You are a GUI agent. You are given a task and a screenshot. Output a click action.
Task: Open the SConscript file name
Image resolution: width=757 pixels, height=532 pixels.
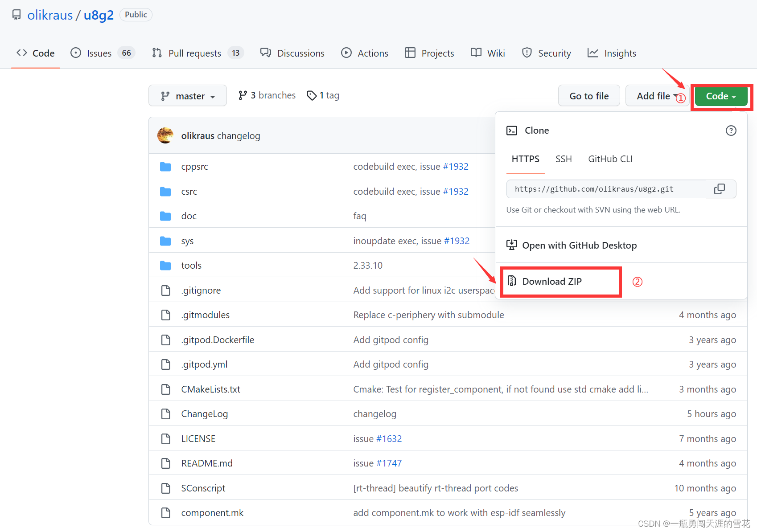pyautogui.click(x=203, y=488)
